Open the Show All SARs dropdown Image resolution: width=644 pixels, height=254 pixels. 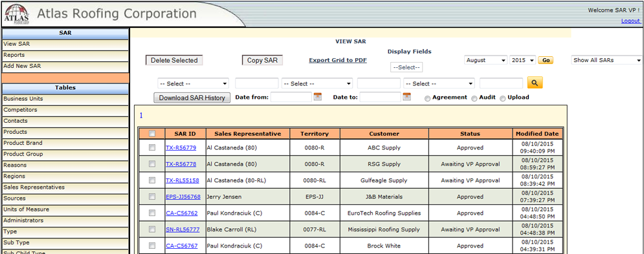(x=606, y=60)
